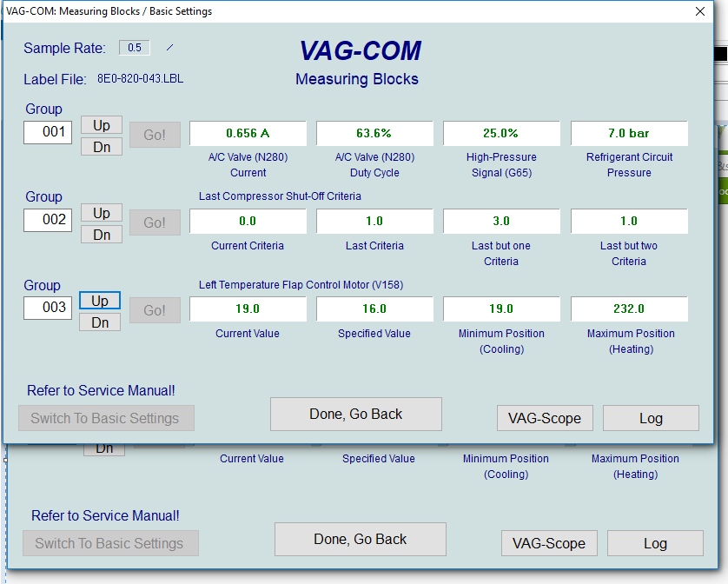Click Group 003 number field
728x584 pixels.
pyautogui.click(x=48, y=308)
